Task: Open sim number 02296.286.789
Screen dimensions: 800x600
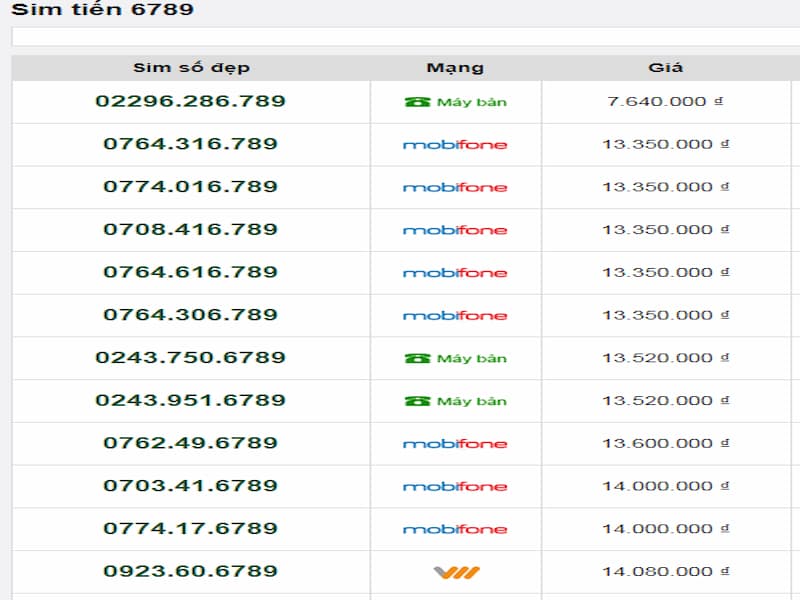Action: click(190, 101)
